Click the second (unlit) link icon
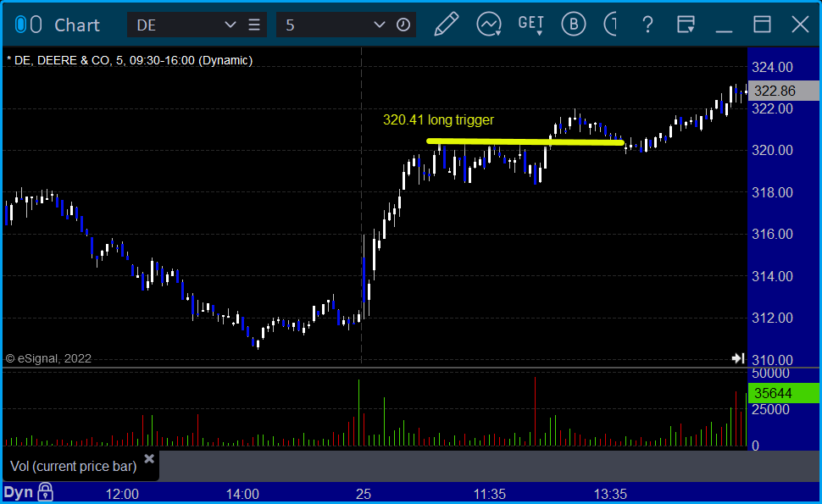 coord(36,25)
